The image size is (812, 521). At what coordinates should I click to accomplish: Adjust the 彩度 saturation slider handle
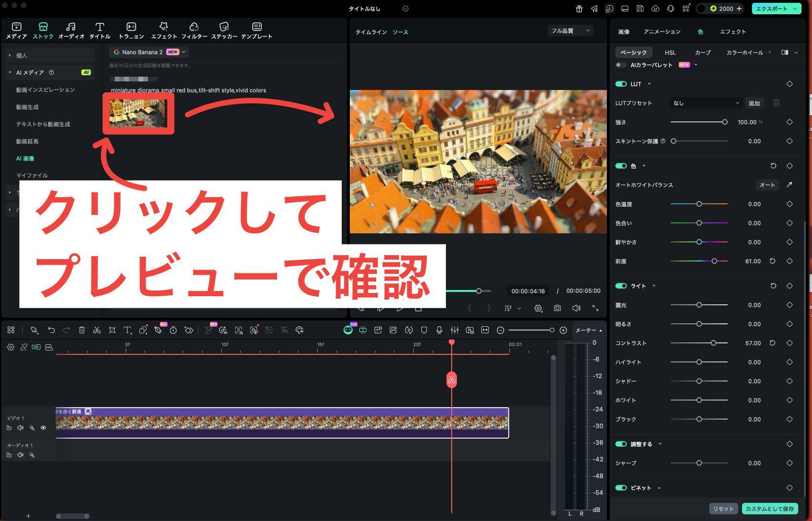click(x=714, y=261)
